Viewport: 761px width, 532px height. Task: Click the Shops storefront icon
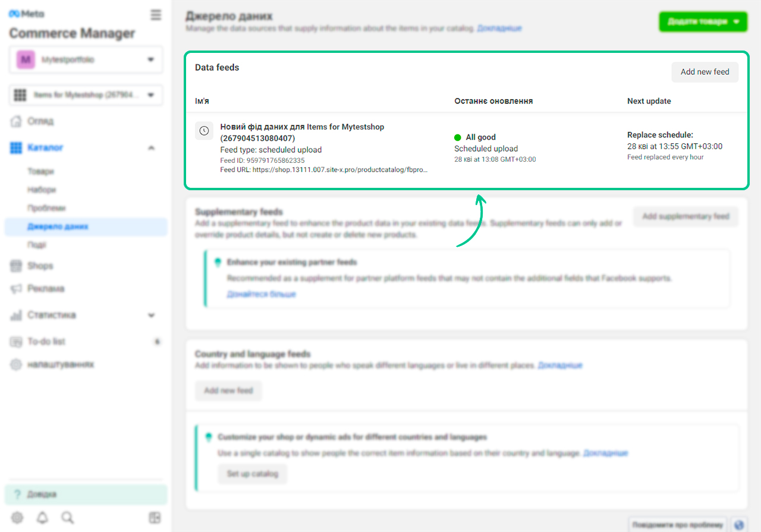click(16, 266)
